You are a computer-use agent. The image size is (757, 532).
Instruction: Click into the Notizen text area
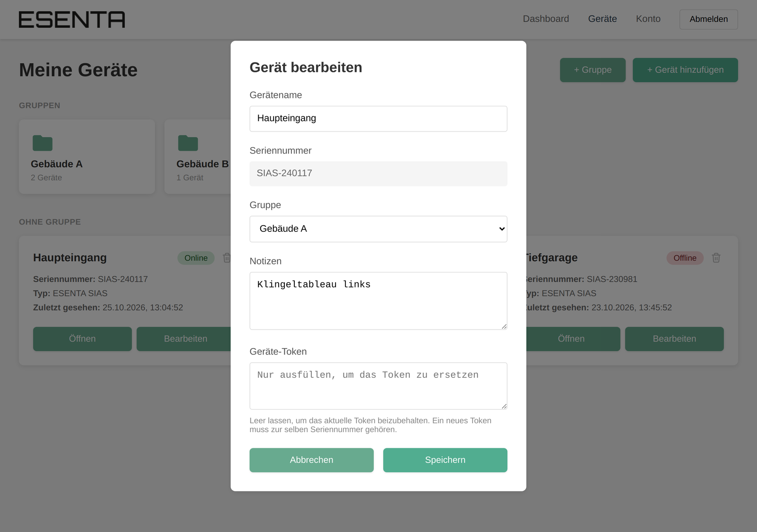[378, 301]
